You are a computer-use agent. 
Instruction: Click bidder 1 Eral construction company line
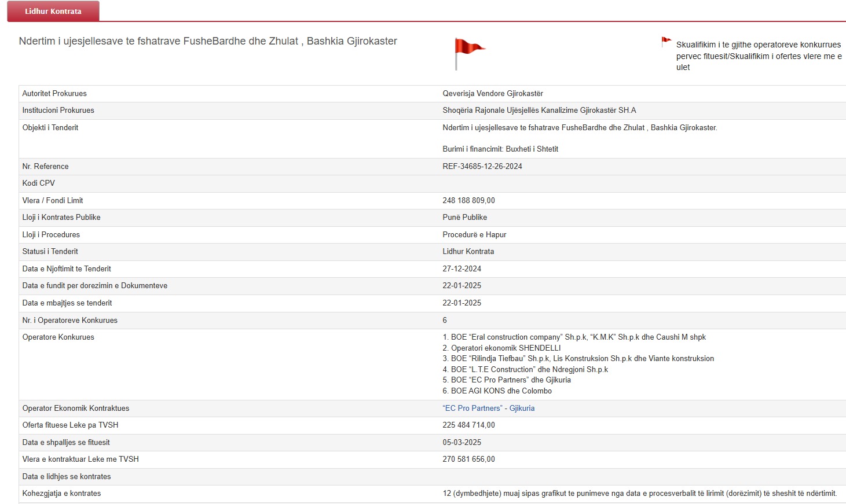pyautogui.click(x=574, y=337)
